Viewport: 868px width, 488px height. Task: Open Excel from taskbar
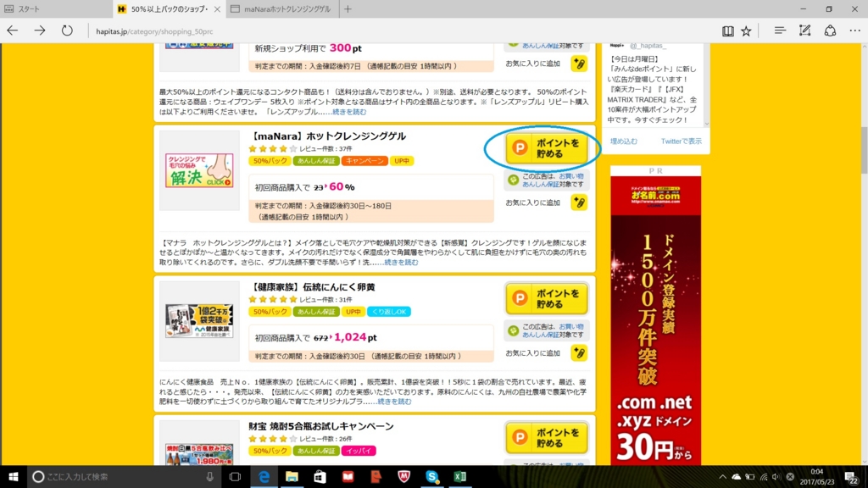pyautogui.click(x=460, y=476)
